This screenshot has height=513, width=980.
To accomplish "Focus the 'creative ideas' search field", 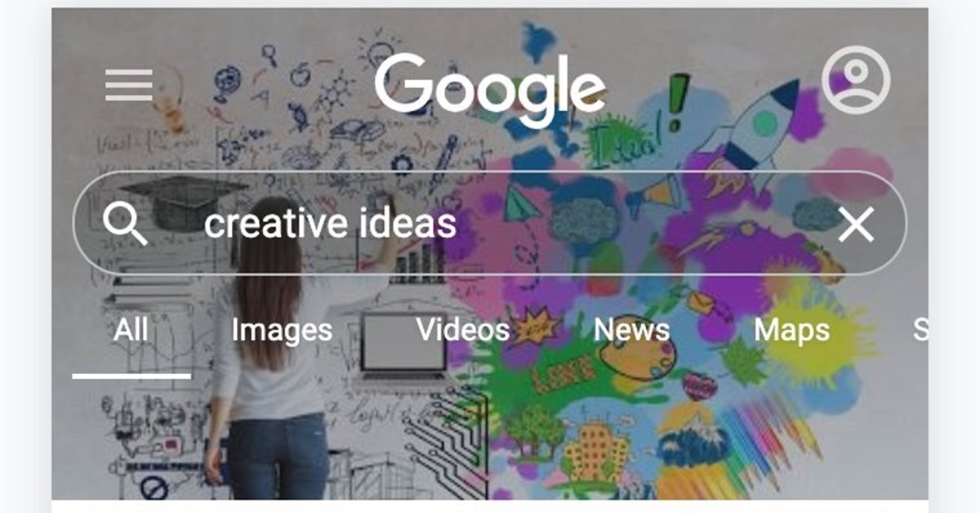I will click(490, 223).
